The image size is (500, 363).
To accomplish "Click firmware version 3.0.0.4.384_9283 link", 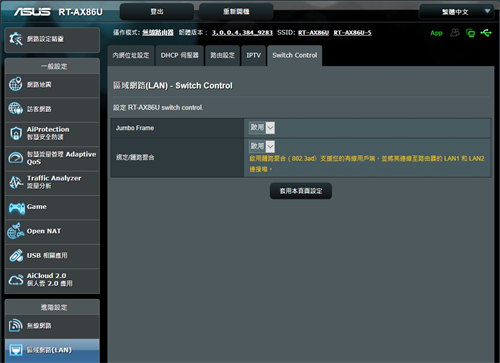I will pyautogui.click(x=242, y=33).
